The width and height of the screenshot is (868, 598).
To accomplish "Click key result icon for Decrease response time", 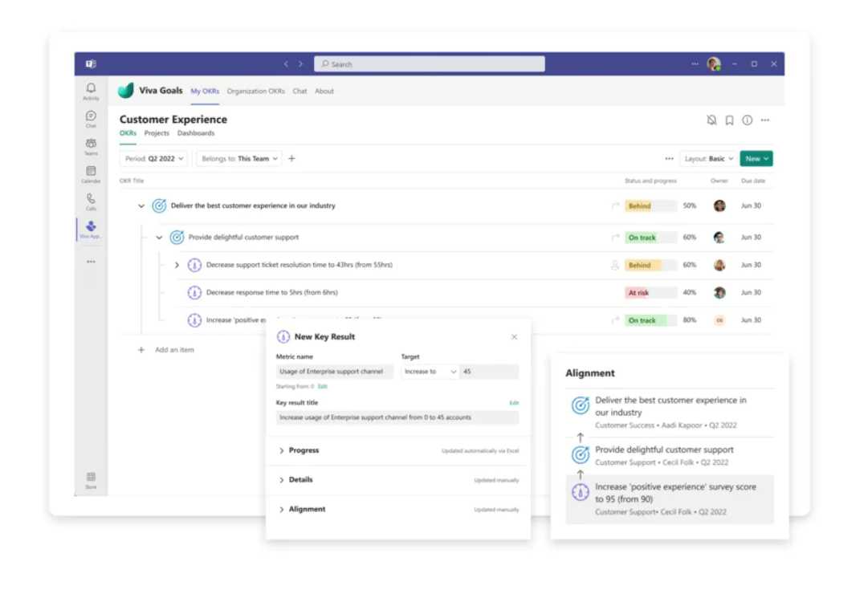I will pos(194,293).
